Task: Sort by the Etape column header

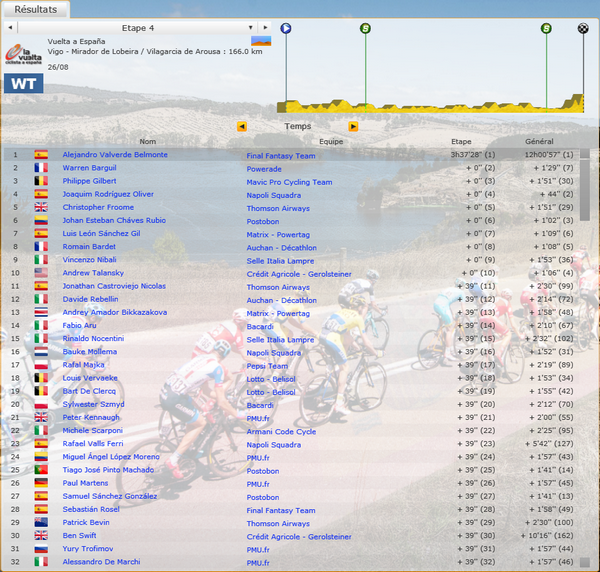Action: tap(461, 142)
